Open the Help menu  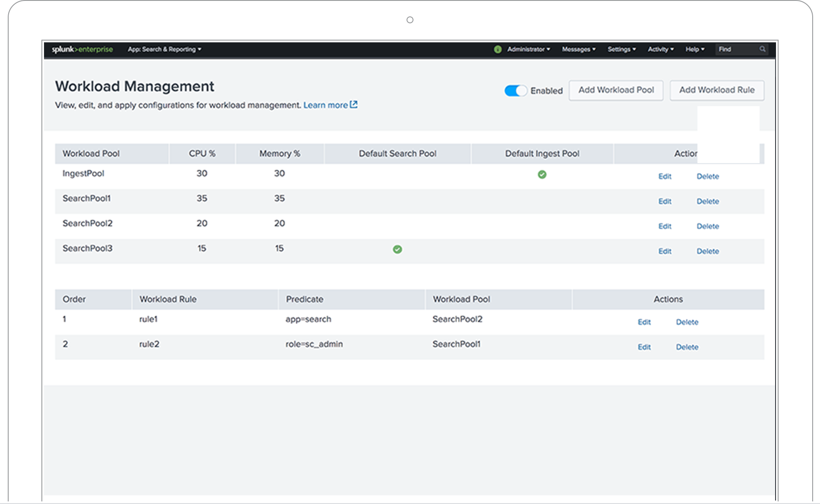click(x=694, y=49)
